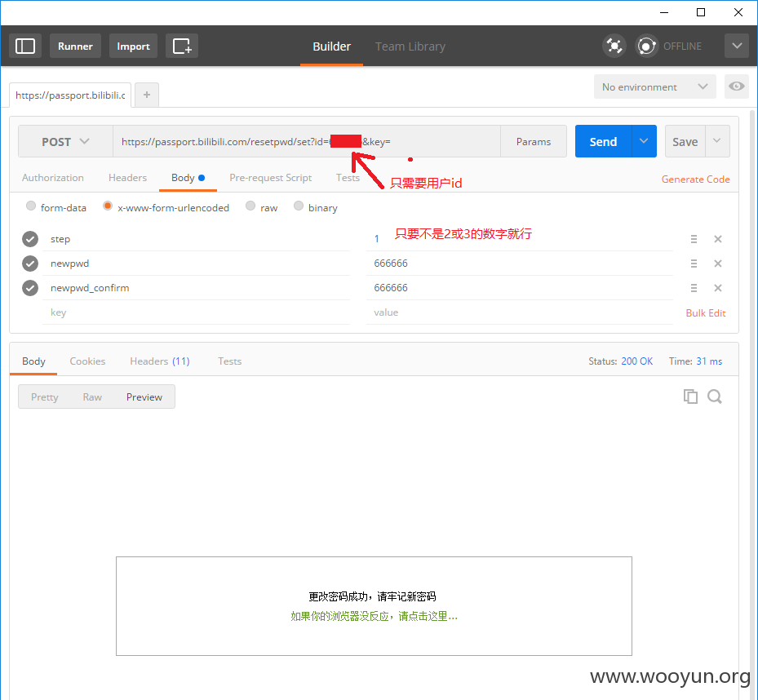Image resolution: width=758 pixels, height=700 pixels.
Task: Minimize the Postman window
Action: tap(664, 12)
